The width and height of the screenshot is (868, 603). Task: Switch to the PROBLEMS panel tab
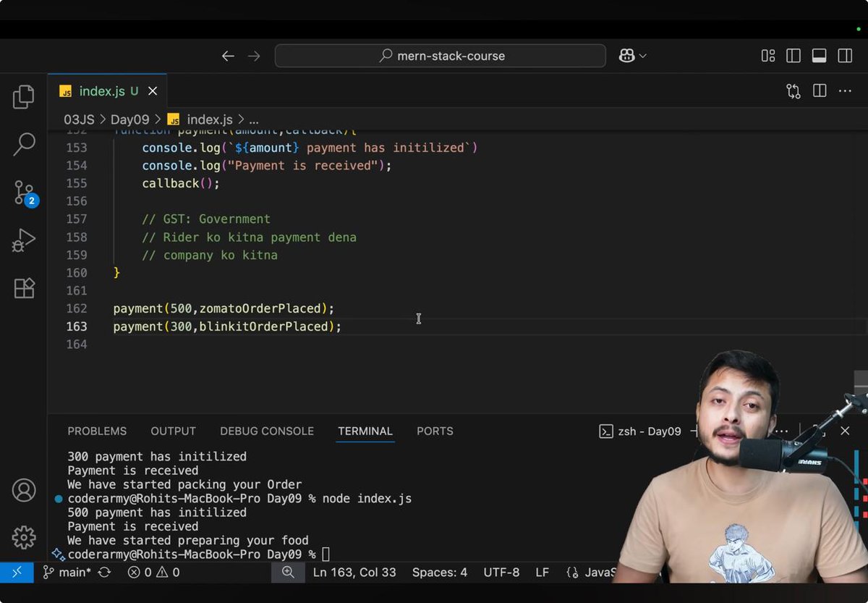(x=97, y=431)
